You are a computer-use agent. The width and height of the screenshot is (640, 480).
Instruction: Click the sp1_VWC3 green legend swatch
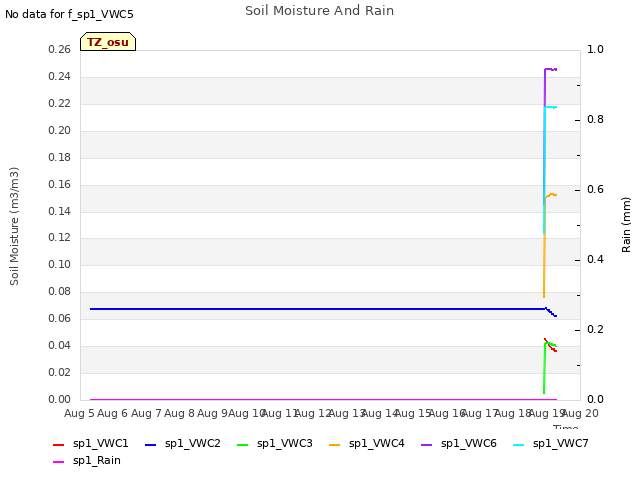(x=242, y=445)
